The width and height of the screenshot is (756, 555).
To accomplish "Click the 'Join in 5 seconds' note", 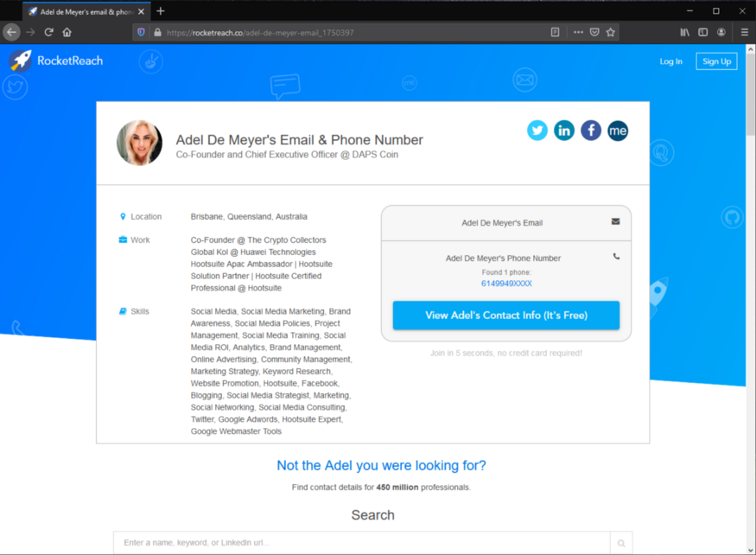I will tap(506, 354).
